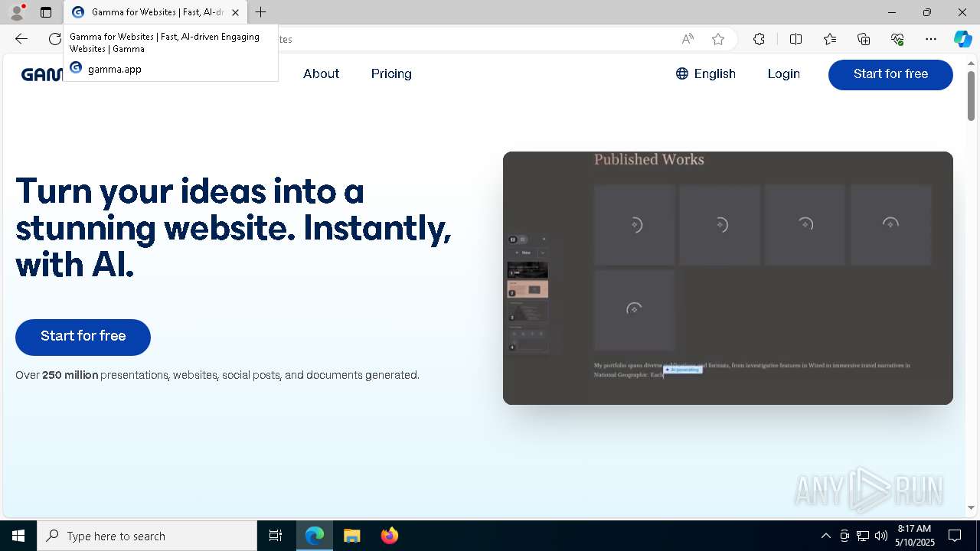Open the network status tray icon
Viewport: 980px width, 551px height.
coord(863,536)
